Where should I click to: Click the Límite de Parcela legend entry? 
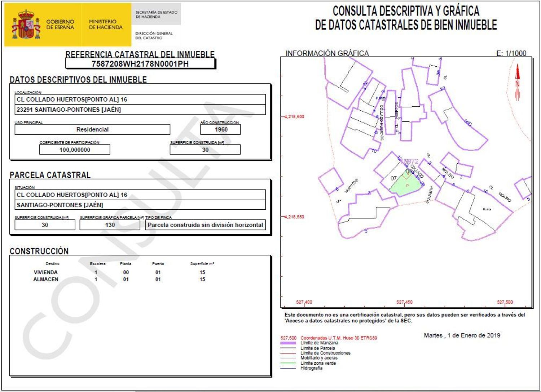tap(318, 348)
